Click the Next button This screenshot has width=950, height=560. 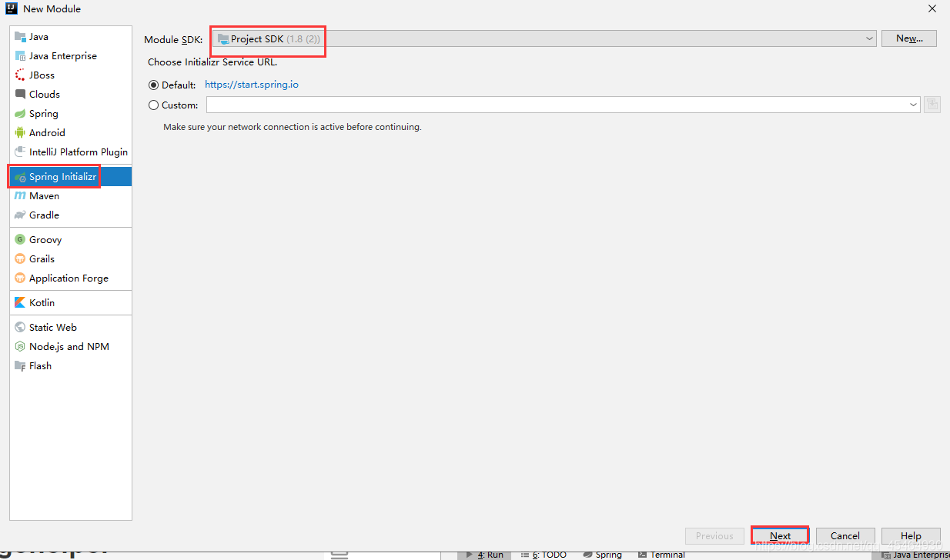[x=780, y=536]
